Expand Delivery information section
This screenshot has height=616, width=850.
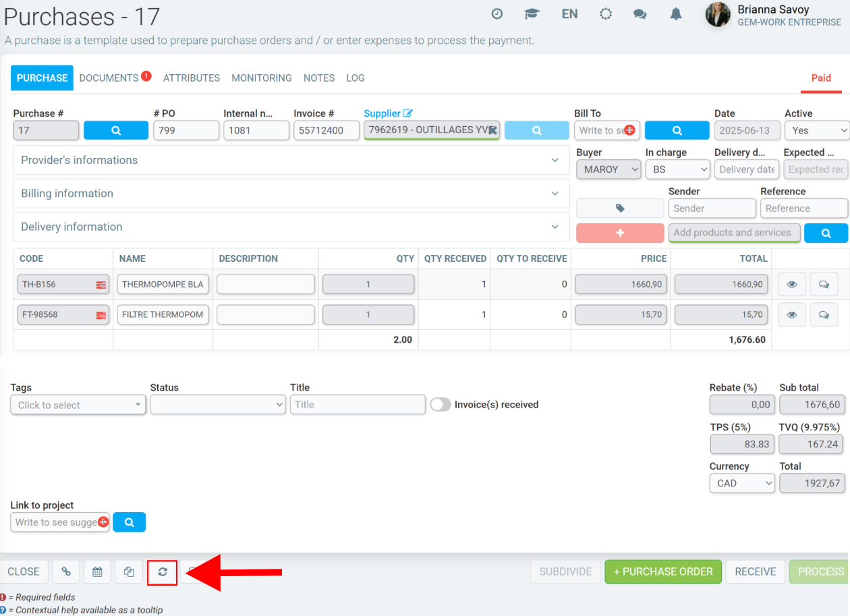pyautogui.click(x=291, y=227)
